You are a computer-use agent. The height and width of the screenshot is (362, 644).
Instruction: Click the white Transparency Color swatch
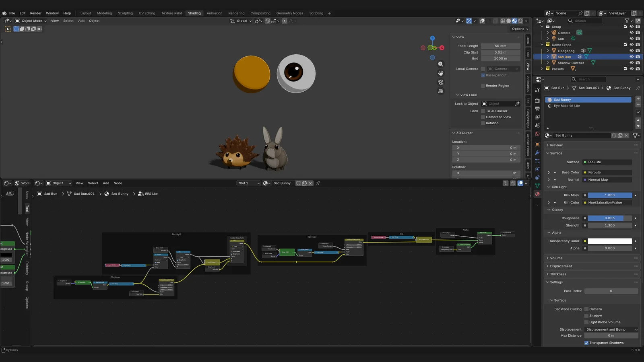click(x=609, y=241)
